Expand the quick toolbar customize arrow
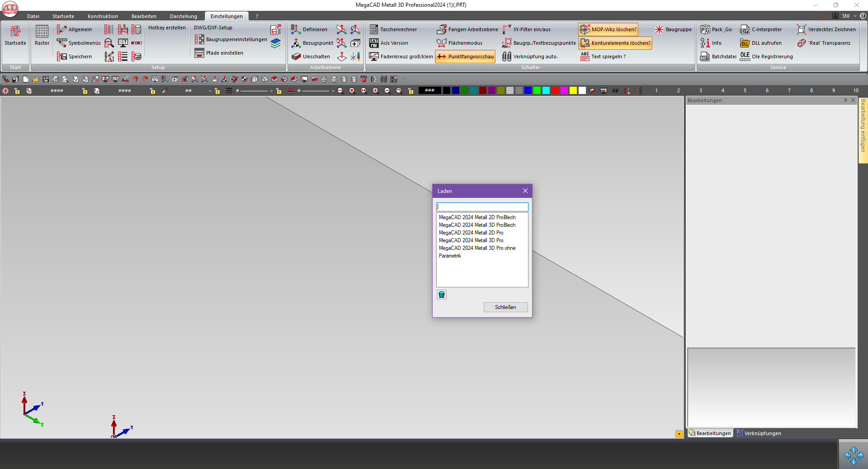 (404, 79)
